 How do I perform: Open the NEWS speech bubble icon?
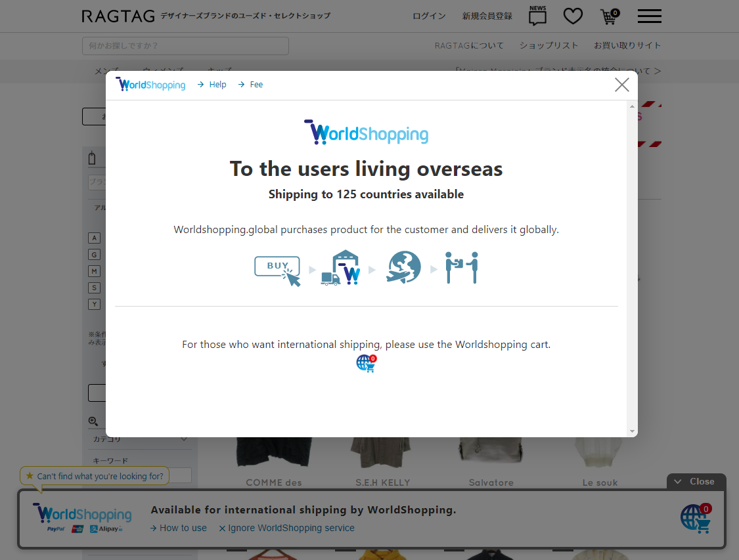tap(537, 16)
